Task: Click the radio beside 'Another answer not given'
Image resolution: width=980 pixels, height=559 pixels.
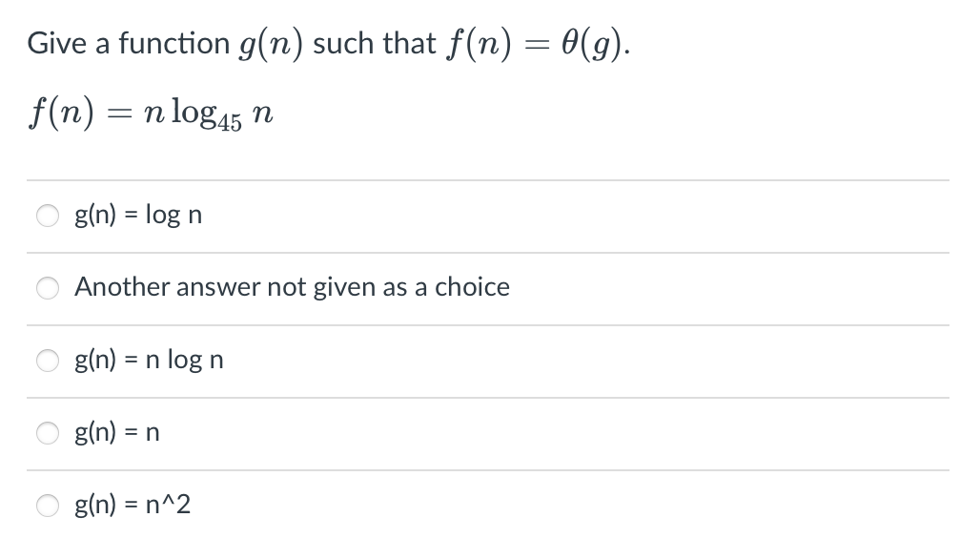Action: pos(48,287)
